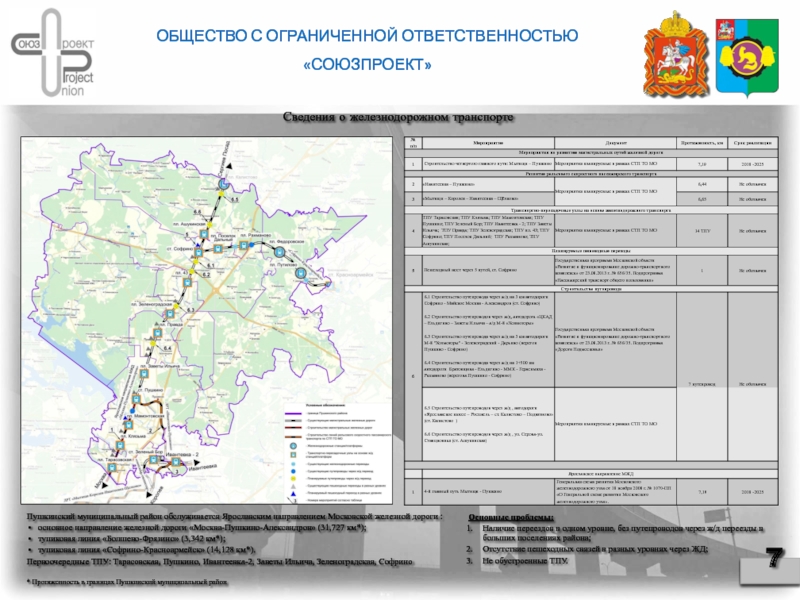Screen dimensions: 800x600
Task: Click the bullet «Москва-Пушкино-Александров» main direction
Action: (202, 528)
